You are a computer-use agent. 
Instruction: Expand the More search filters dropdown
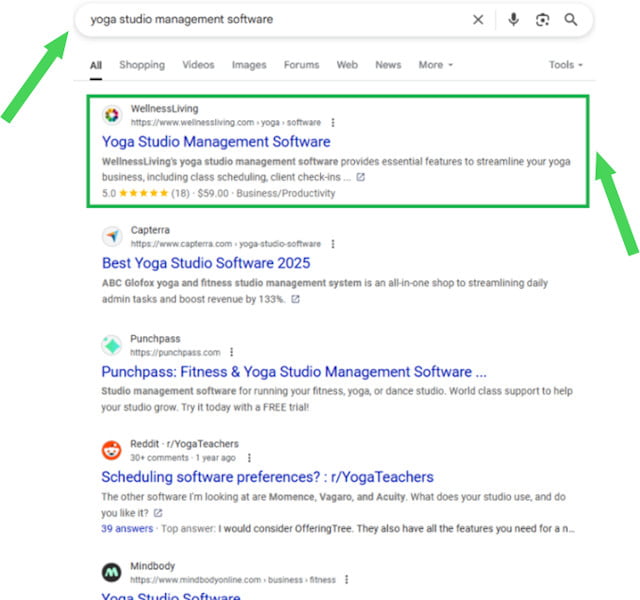(436, 65)
